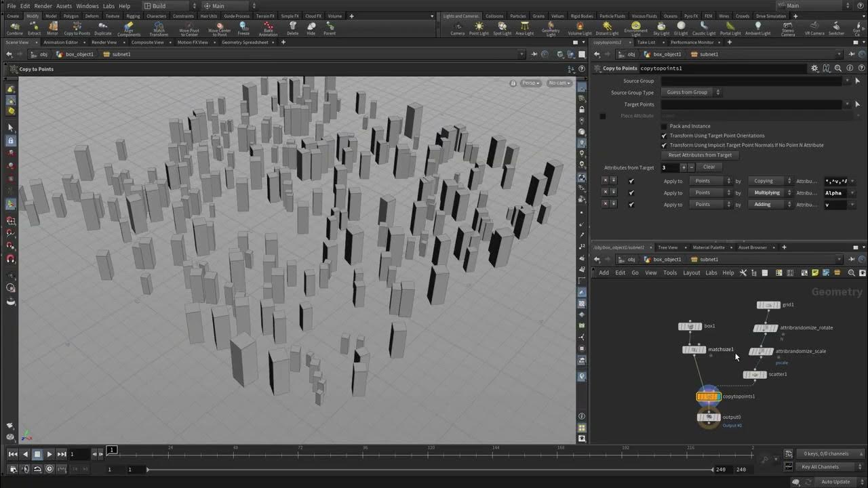Click the Source Group input field
868x488 pixels.
[752, 81]
